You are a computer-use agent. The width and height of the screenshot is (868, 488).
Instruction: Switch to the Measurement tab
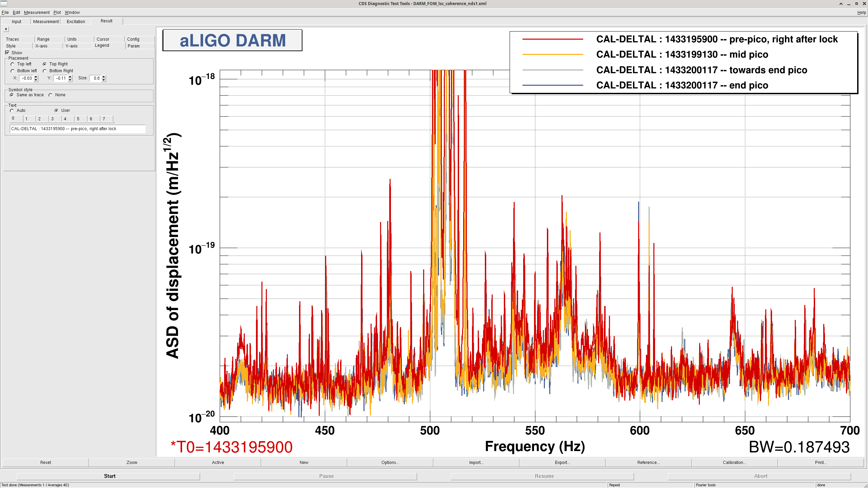pos(46,22)
